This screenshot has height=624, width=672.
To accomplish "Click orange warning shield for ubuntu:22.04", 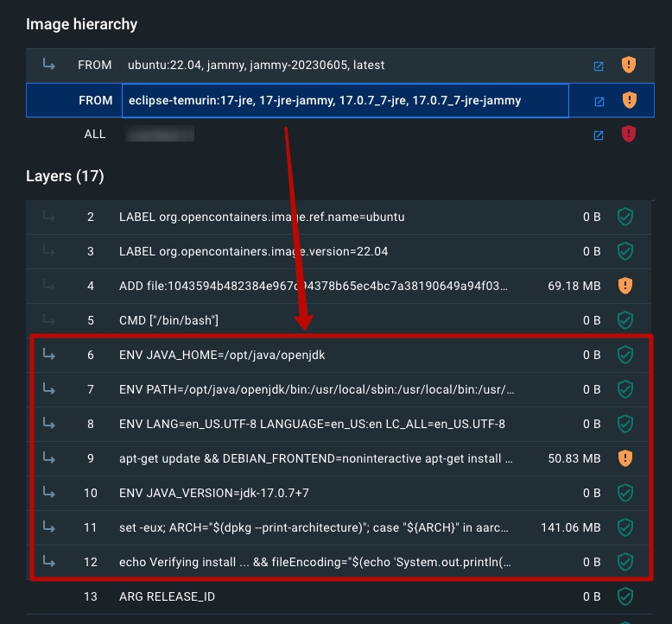I will (629, 66).
